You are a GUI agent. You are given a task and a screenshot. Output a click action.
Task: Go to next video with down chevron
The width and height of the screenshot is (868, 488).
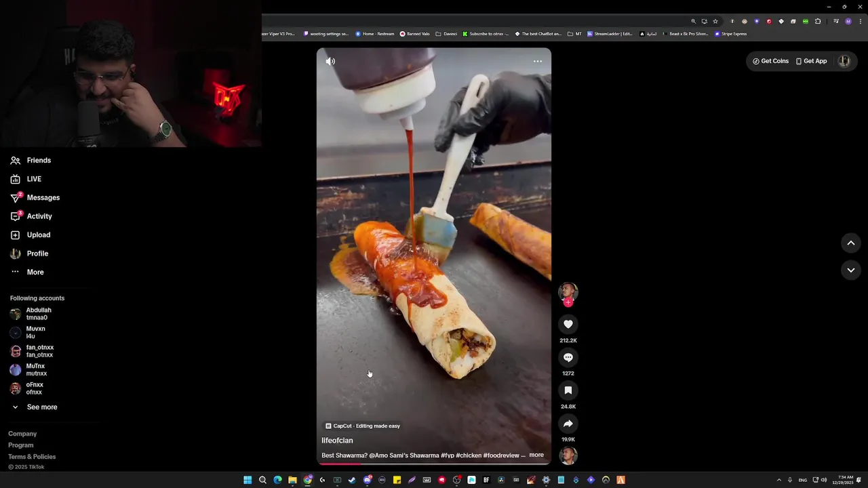[x=851, y=270]
